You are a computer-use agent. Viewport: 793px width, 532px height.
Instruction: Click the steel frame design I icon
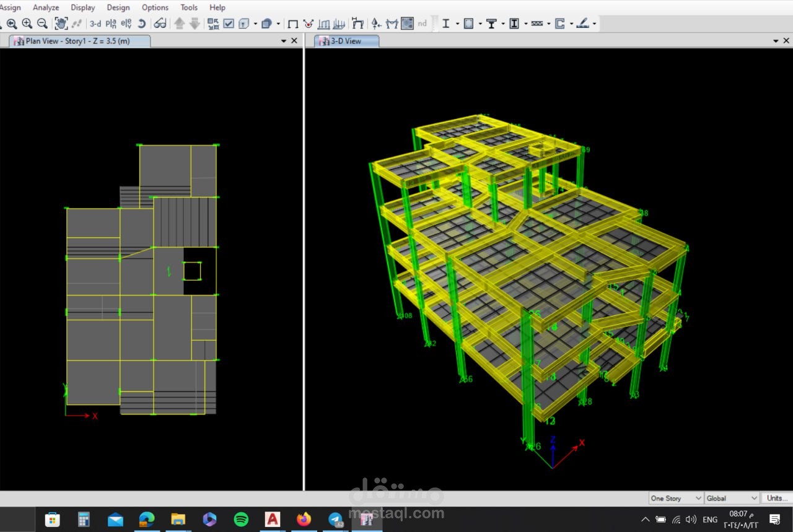tap(445, 24)
